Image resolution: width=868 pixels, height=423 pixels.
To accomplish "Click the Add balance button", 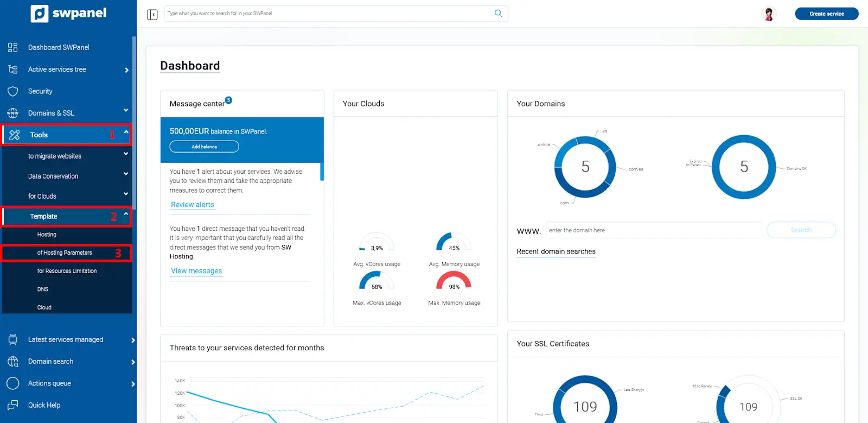I will 204,147.
